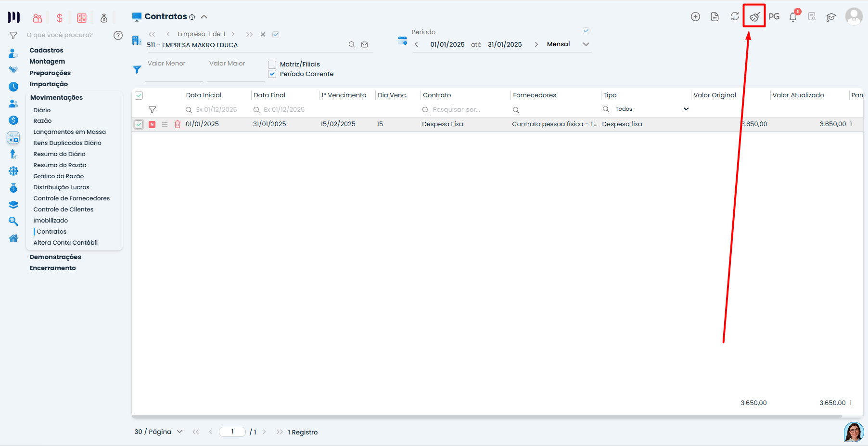Uncheck the select-all checkbox in the table header
868x446 pixels.
139,95
